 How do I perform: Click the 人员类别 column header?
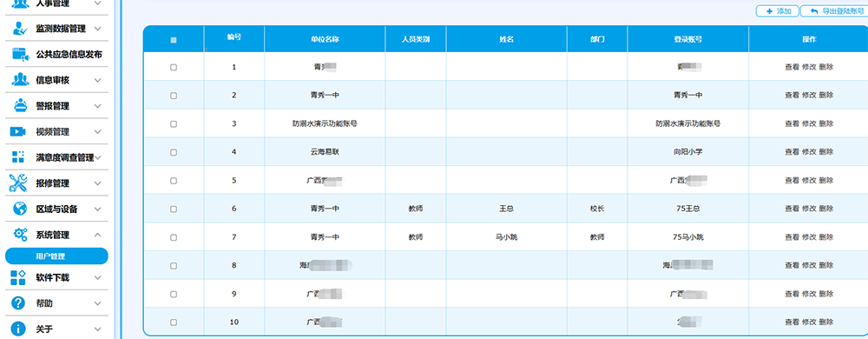click(x=416, y=39)
